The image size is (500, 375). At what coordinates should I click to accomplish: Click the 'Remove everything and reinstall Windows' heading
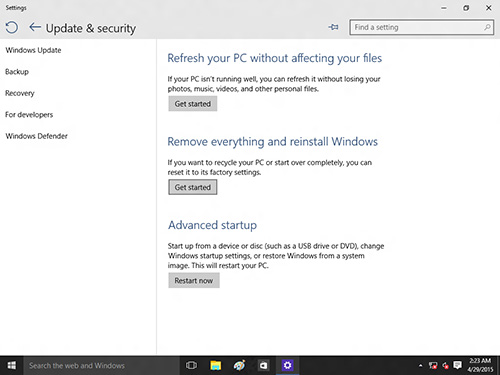click(x=273, y=142)
